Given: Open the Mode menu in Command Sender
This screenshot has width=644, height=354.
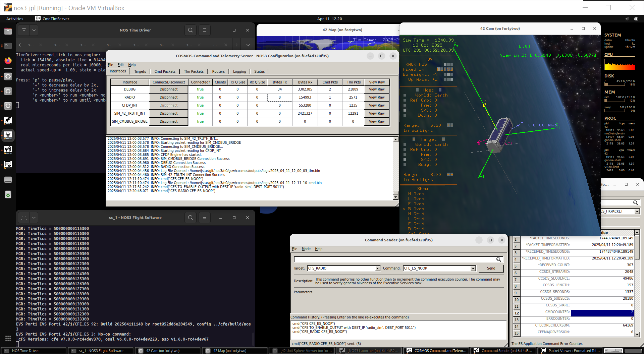Looking at the screenshot, I should tap(306, 249).
